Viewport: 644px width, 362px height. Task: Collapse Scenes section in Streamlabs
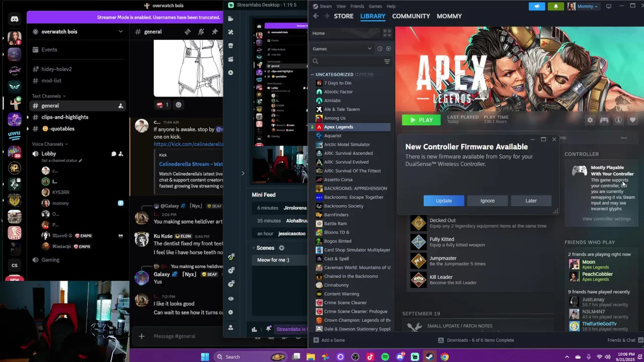[254, 248]
